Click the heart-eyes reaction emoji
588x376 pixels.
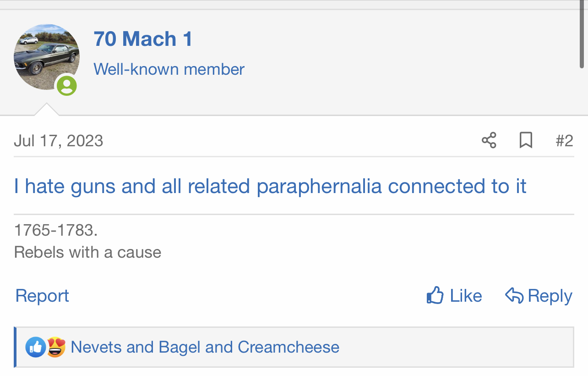click(55, 347)
